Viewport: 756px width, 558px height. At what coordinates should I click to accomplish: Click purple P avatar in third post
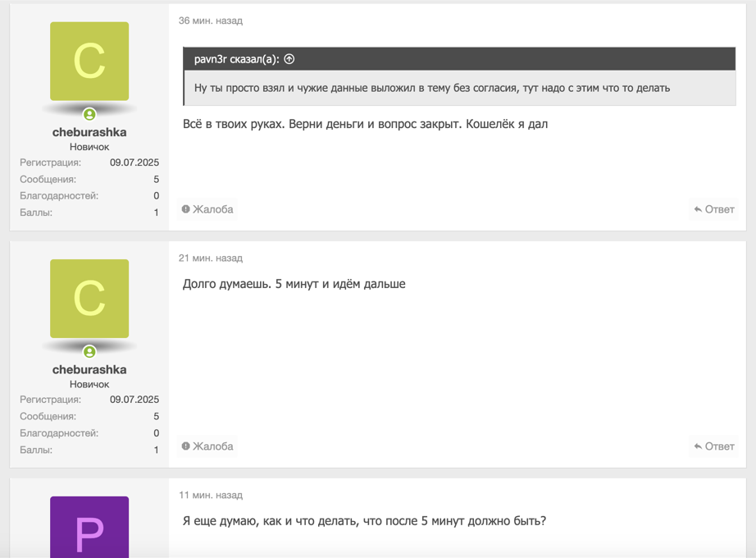(x=89, y=527)
